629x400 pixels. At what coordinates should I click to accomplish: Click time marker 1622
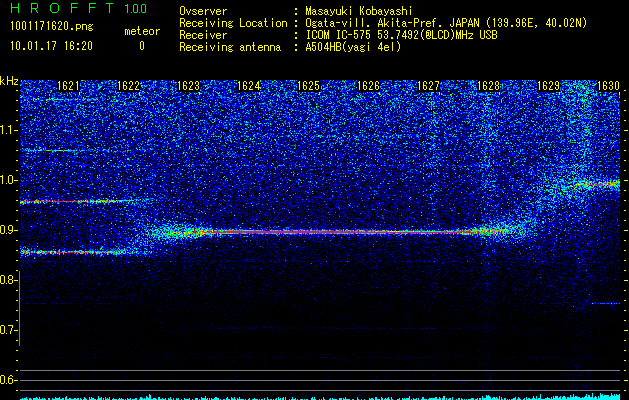(x=128, y=86)
